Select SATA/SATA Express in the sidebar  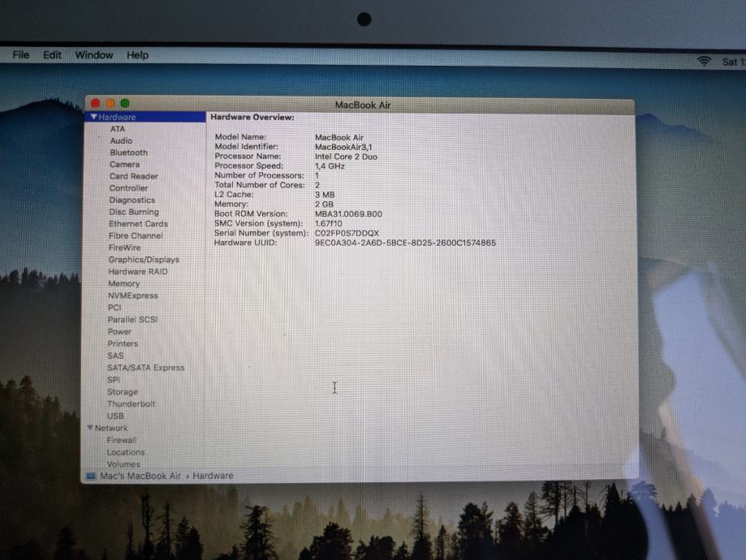tap(145, 368)
